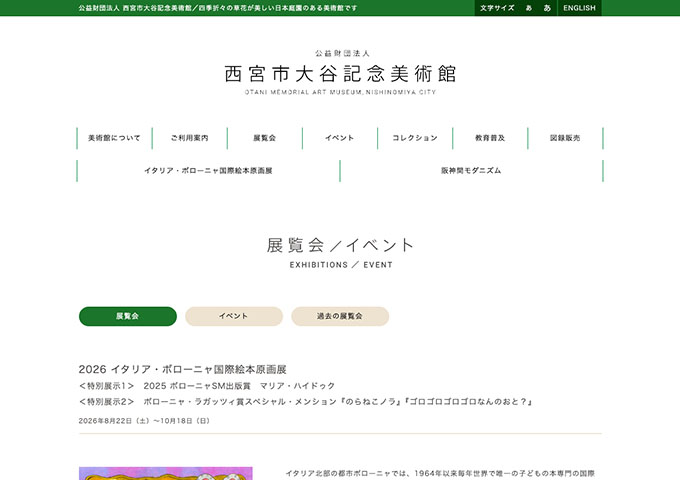Open the コレクション menu
Image resolution: width=680 pixels, height=480 pixels.
coord(415,138)
